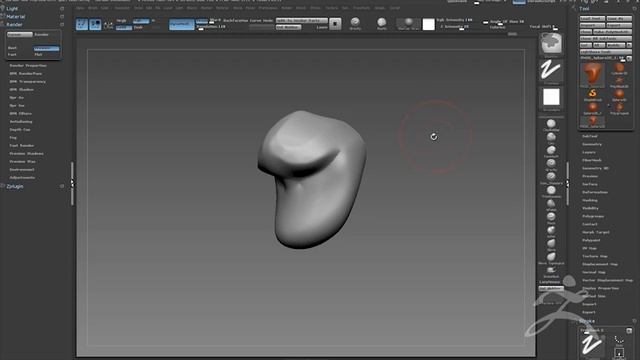This screenshot has width=640, height=360.
Task: Click the left tray divider arrows
Action: 72,184
